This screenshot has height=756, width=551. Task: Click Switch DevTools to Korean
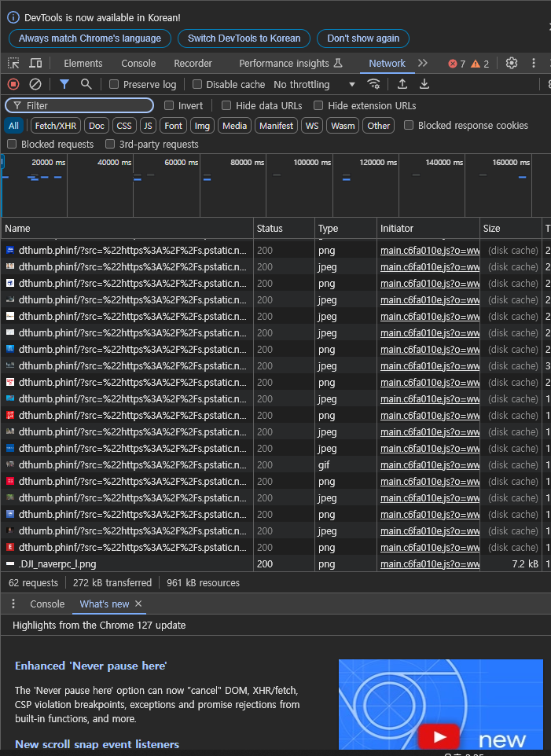coord(244,39)
